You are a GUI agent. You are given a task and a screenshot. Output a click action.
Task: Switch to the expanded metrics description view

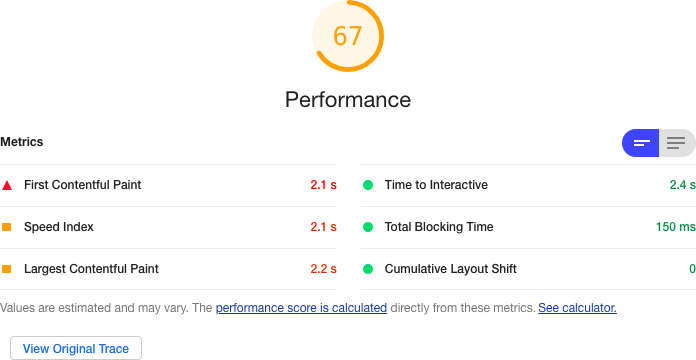pos(676,143)
